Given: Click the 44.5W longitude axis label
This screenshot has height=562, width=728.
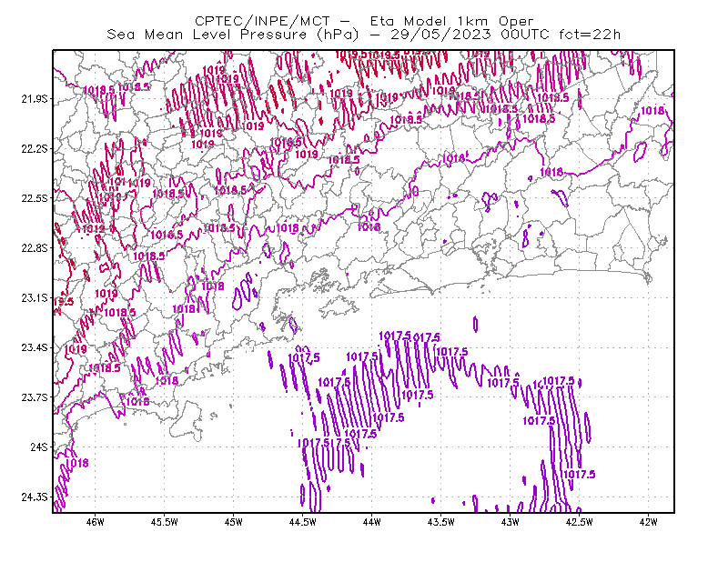Looking at the screenshot, I should (302, 522).
